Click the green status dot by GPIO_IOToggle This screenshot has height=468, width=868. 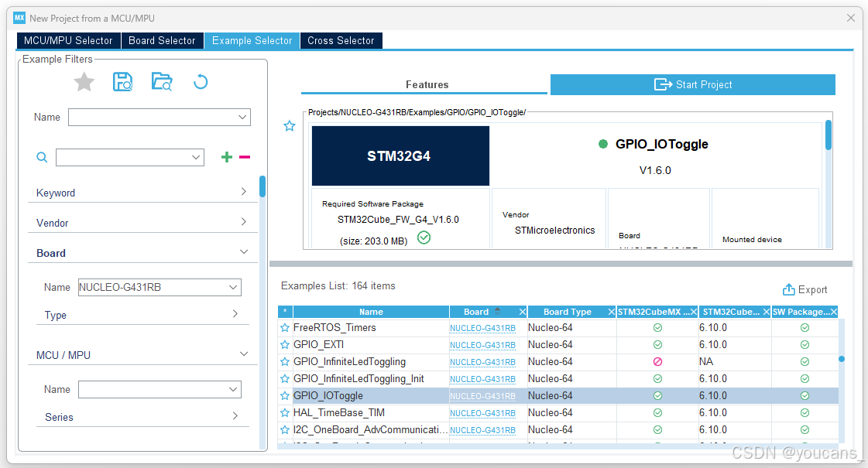coord(603,145)
